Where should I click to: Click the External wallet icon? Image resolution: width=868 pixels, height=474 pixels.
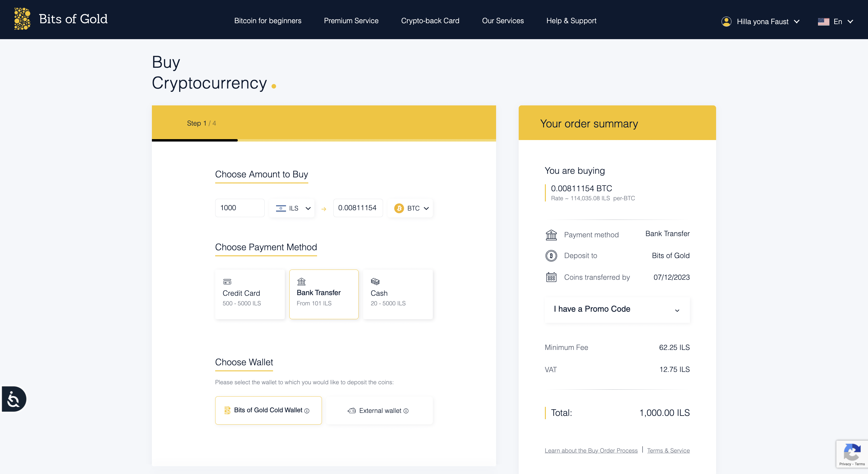pyautogui.click(x=351, y=410)
